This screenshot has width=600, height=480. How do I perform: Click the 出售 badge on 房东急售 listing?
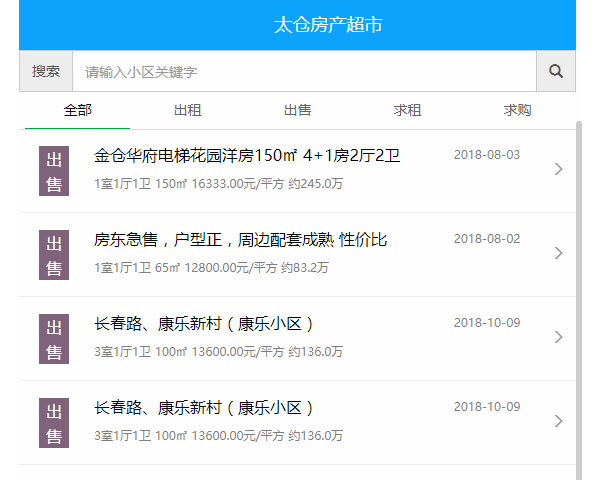54,255
